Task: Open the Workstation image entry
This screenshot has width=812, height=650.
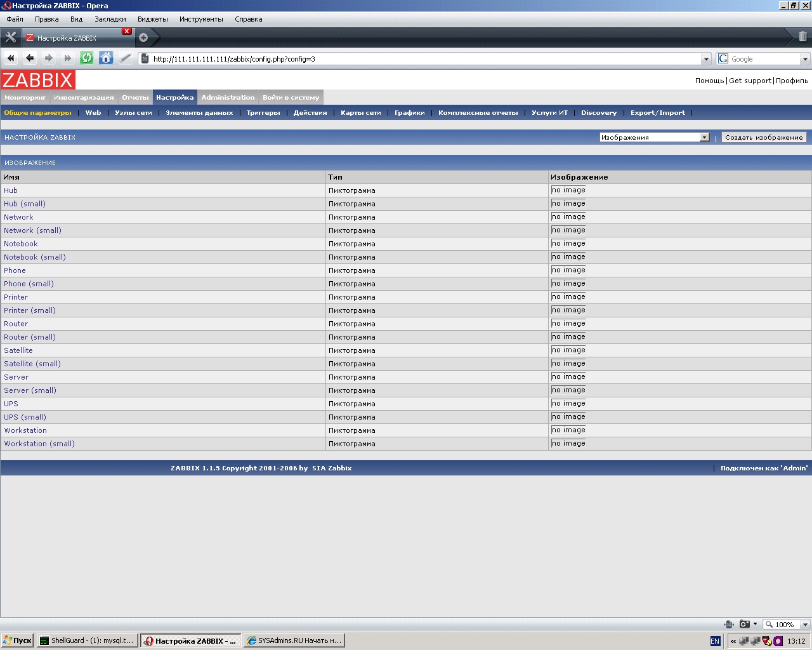Action: [x=25, y=430]
